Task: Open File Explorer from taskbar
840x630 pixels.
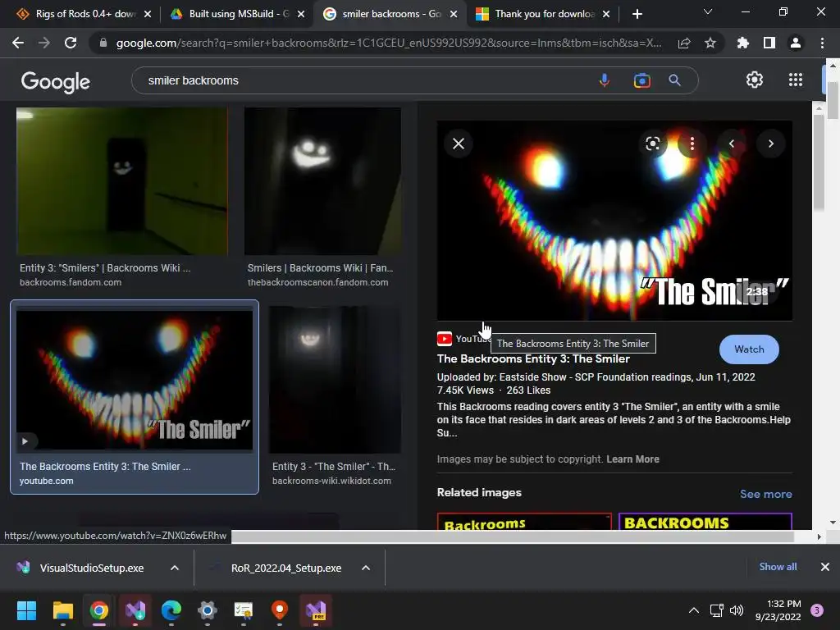Action: click(x=62, y=610)
